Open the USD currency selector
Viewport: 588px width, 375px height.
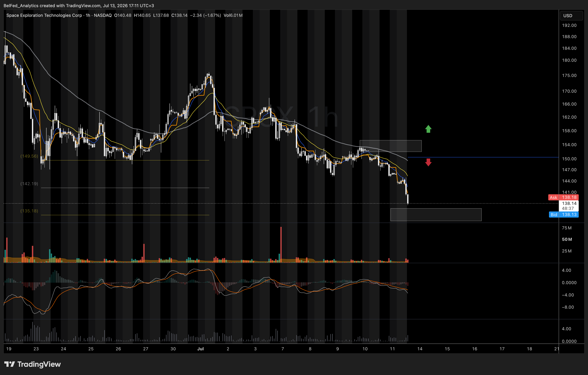click(571, 16)
